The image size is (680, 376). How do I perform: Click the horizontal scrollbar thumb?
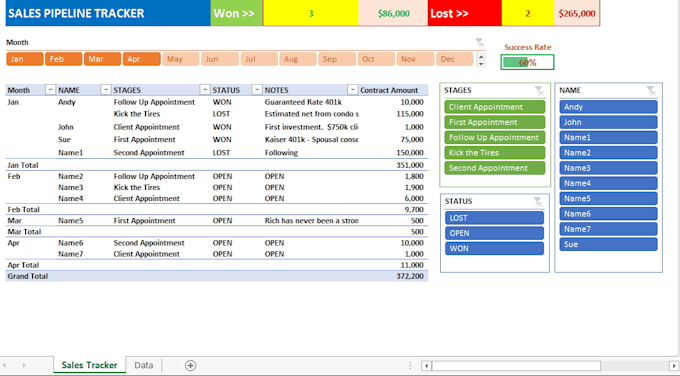[x=516, y=366]
